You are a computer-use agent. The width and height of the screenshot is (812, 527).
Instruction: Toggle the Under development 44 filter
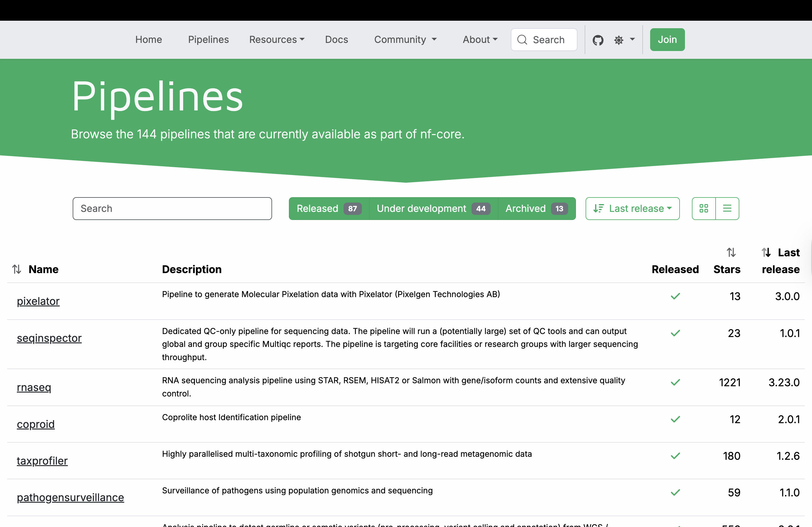pyautogui.click(x=433, y=208)
